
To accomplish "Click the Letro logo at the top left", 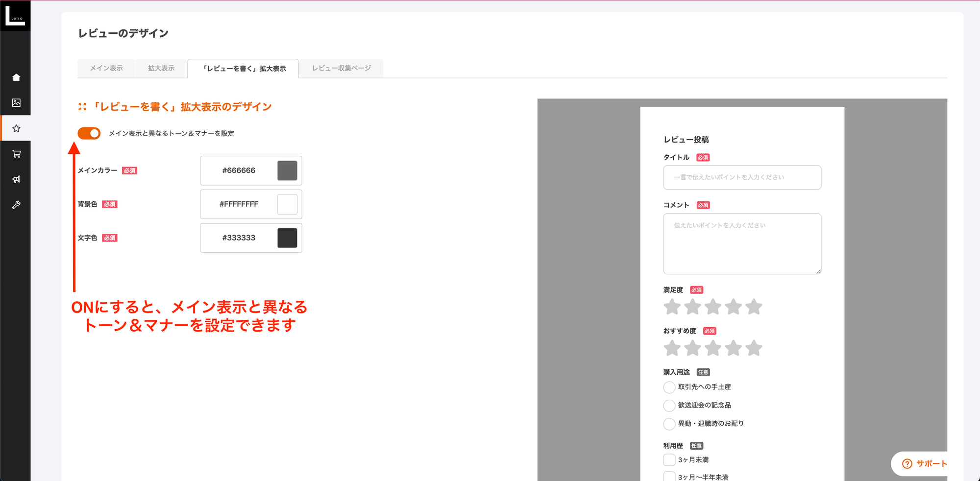I will [x=15, y=15].
